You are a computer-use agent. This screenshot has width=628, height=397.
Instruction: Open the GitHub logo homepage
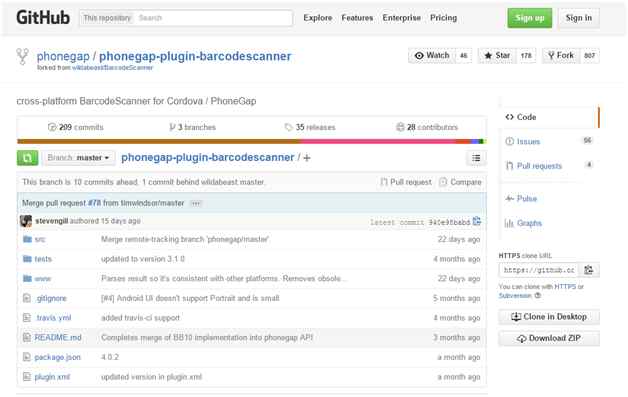click(x=43, y=18)
